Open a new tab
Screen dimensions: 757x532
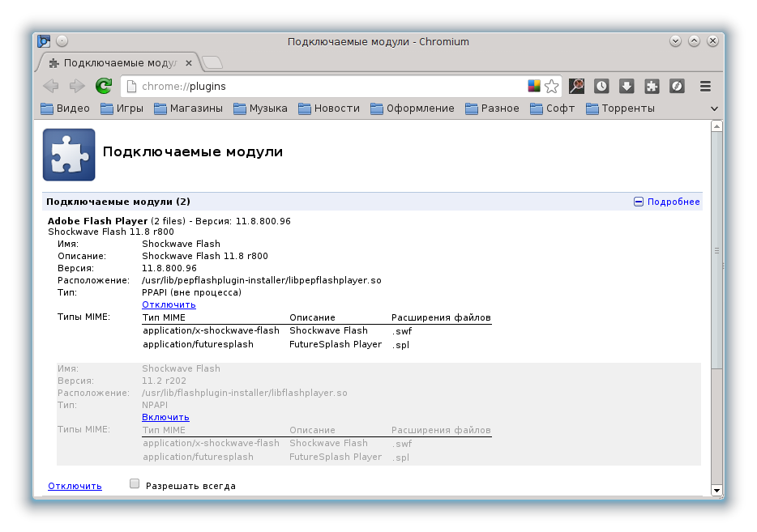click(212, 62)
